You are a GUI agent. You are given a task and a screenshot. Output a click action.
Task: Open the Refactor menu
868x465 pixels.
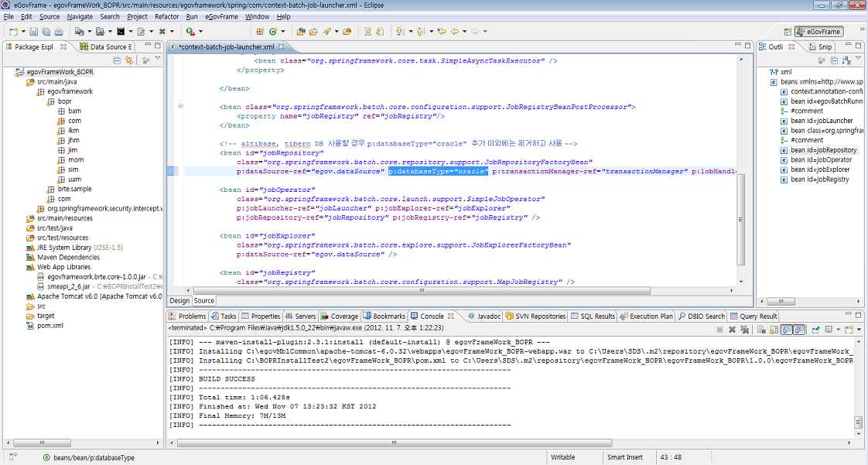point(166,16)
